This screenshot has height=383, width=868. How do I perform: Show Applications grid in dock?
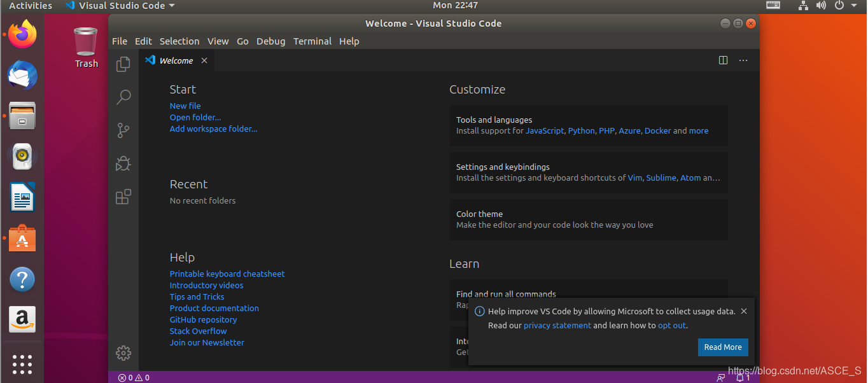(x=22, y=364)
